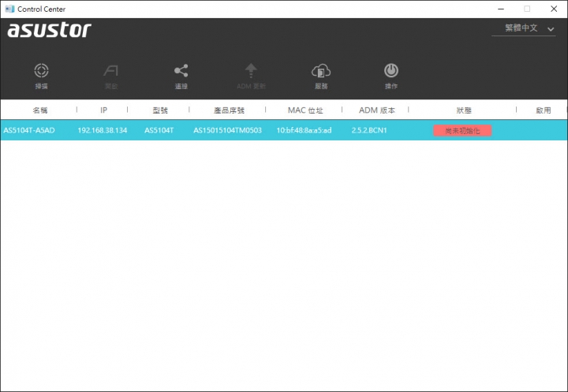Sort by the 名稱 column header
568x392 pixels.
pos(40,110)
